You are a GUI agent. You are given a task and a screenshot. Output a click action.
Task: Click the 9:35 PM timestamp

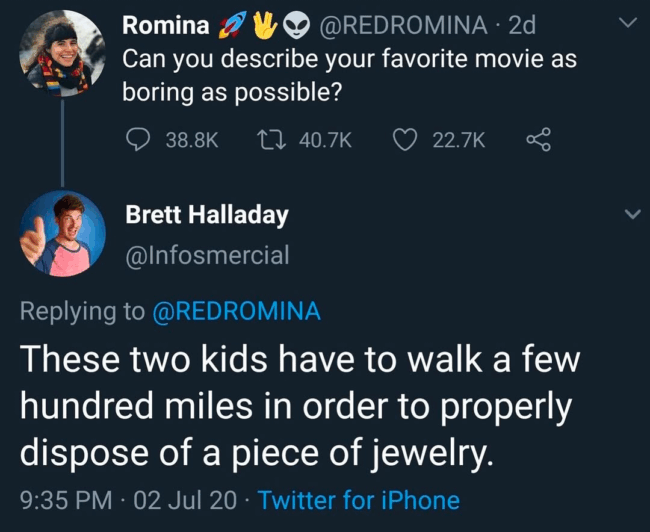67,500
